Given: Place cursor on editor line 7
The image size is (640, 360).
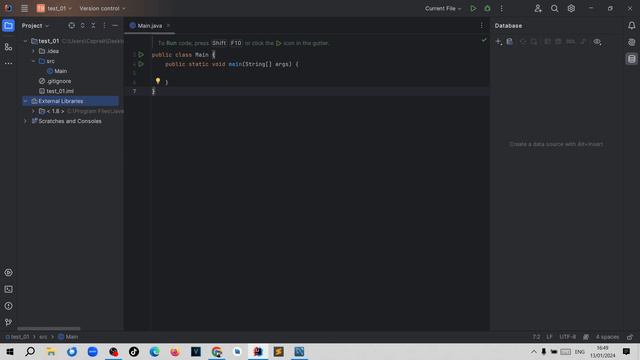Looking at the screenshot, I should (320, 91).
